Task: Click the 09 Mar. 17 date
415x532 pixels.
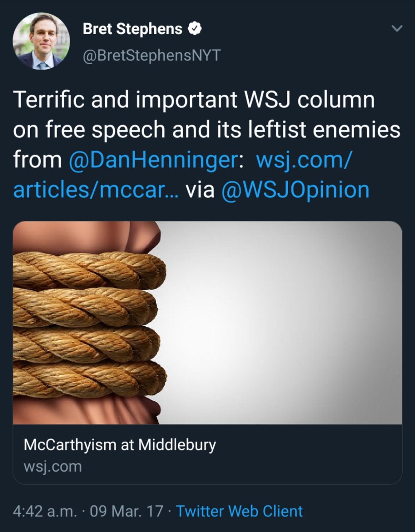Action: [126, 511]
